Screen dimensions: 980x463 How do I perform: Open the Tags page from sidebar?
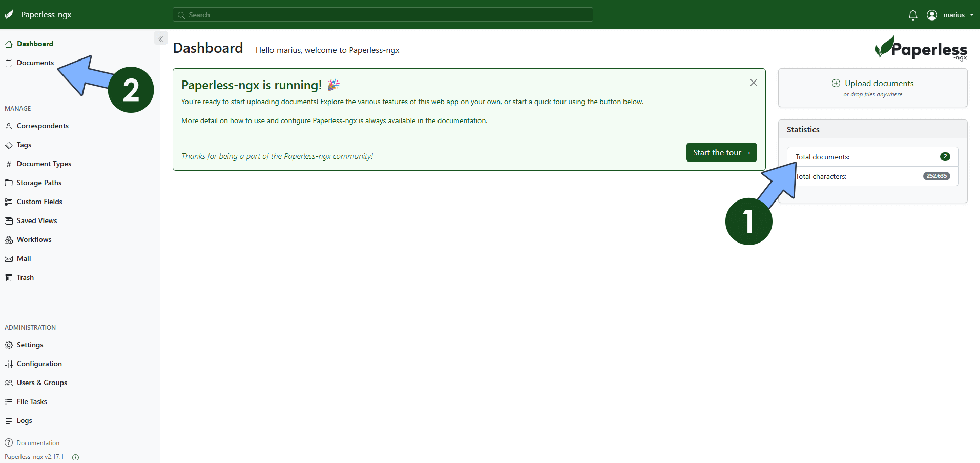pyautogui.click(x=24, y=145)
